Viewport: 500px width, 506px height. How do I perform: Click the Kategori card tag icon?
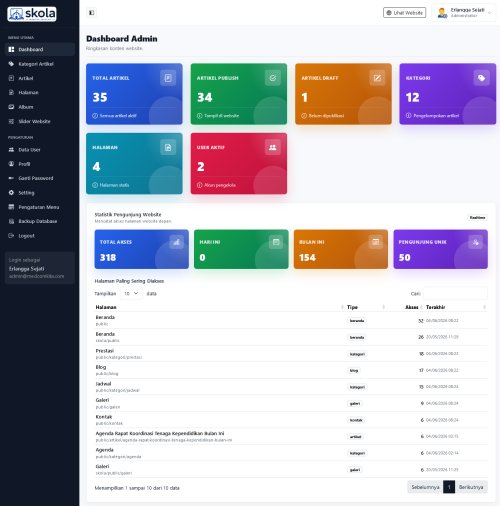coord(482,78)
